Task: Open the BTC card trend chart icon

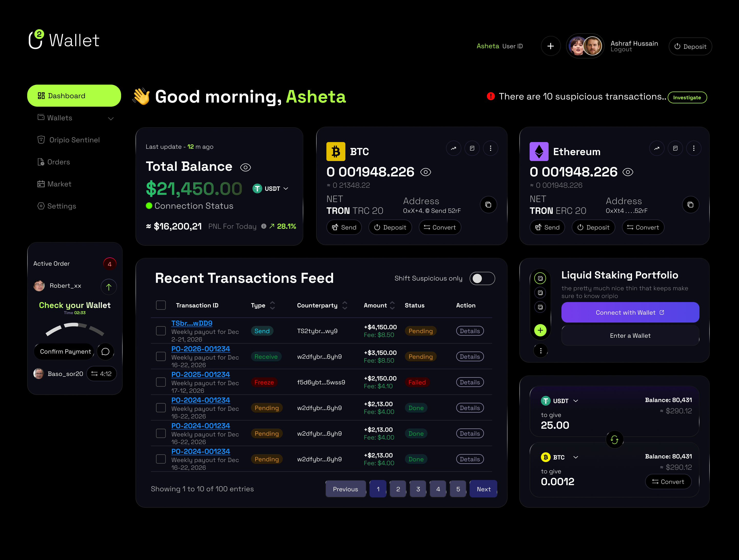Action: (x=453, y=148)
